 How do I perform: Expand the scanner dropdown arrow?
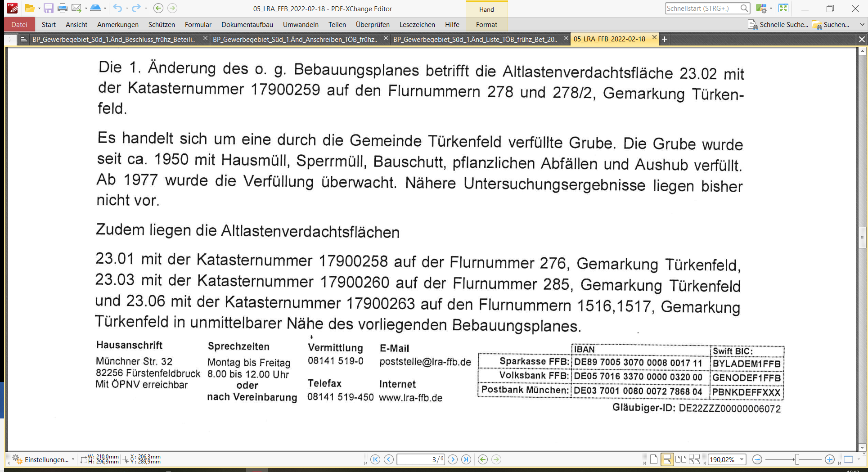click(105, 8)
